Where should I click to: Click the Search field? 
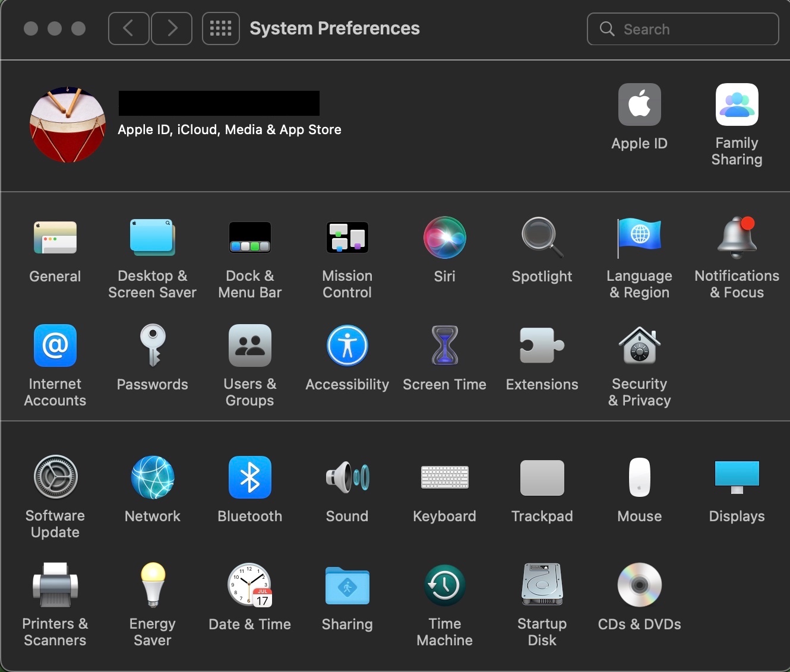click(x=683, y=29)
